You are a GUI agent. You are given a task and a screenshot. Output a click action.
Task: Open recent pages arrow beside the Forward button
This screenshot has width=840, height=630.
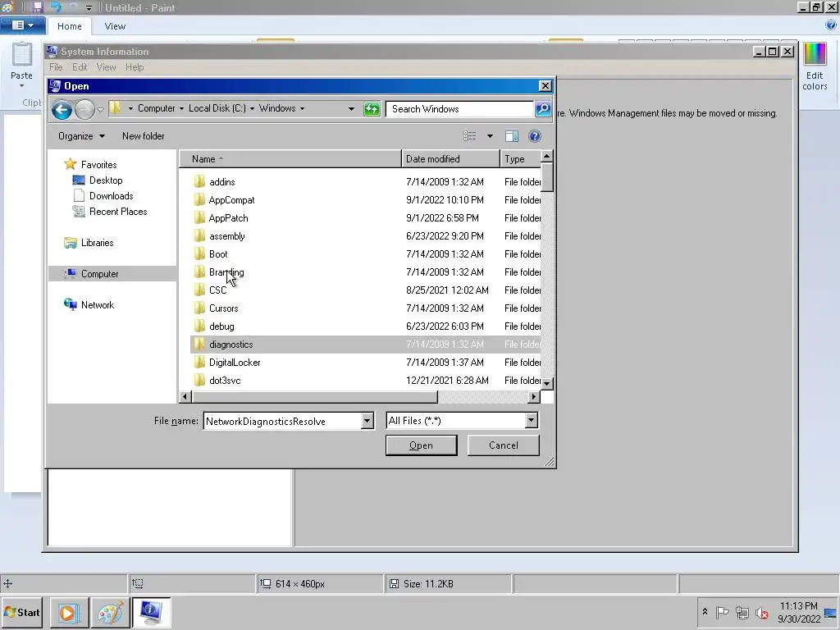(x=100, y=110)
